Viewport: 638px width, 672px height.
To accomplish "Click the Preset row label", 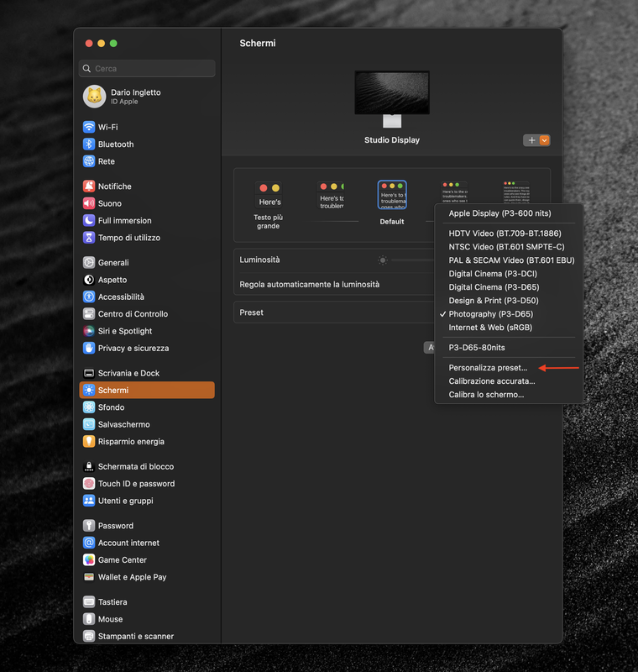I will point(251,312).
